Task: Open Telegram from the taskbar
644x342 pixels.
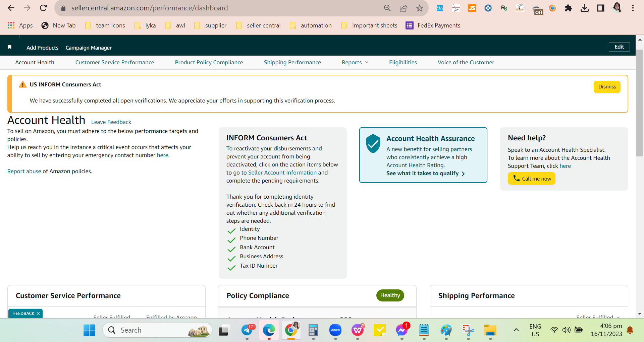Action: point(248,330)
